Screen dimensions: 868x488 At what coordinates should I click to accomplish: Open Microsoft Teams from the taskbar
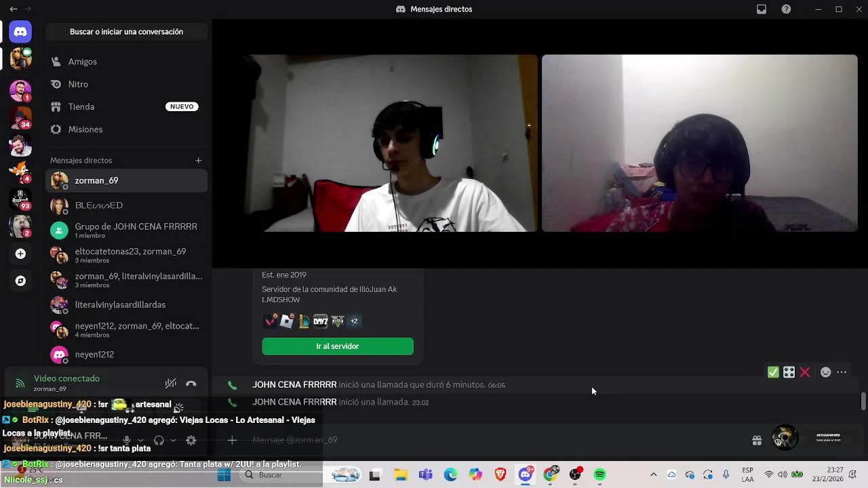[x=426, y=475]
